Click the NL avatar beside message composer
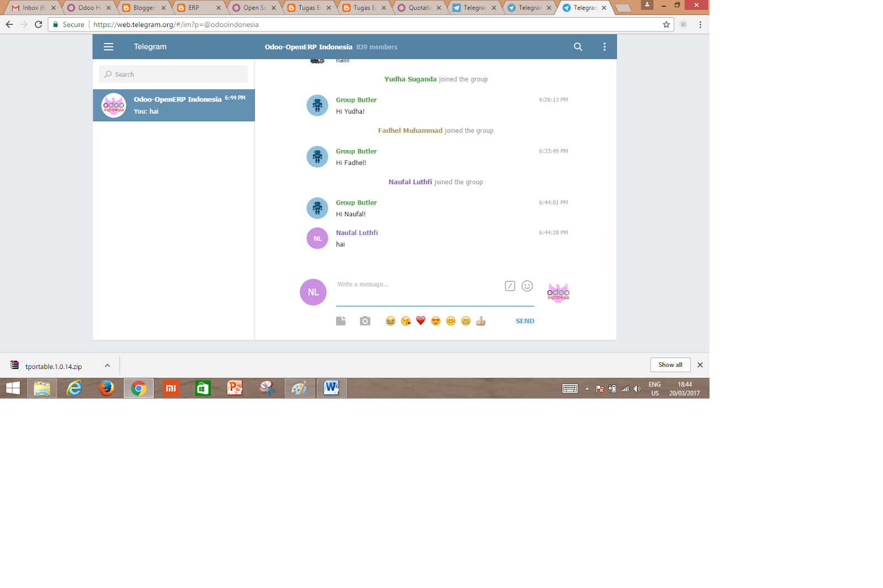883x588 pixels. point(313,292)
